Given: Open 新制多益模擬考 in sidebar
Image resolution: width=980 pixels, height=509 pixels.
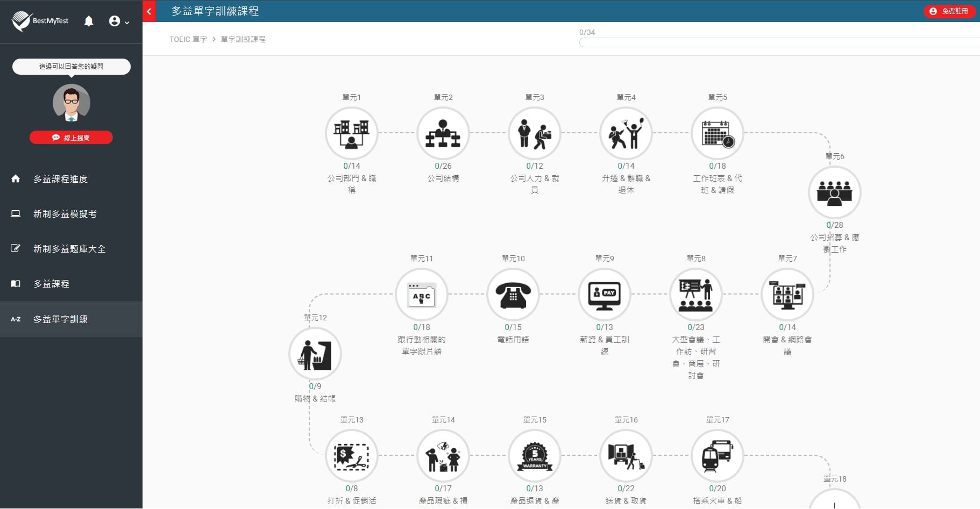Looking at the screenshot, I should pyautogui.click(x=71, y=214).
